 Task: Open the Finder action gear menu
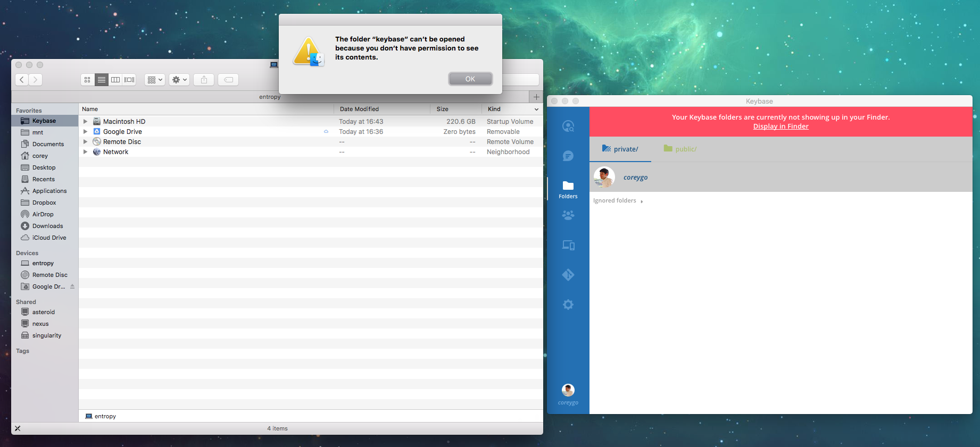179,80
